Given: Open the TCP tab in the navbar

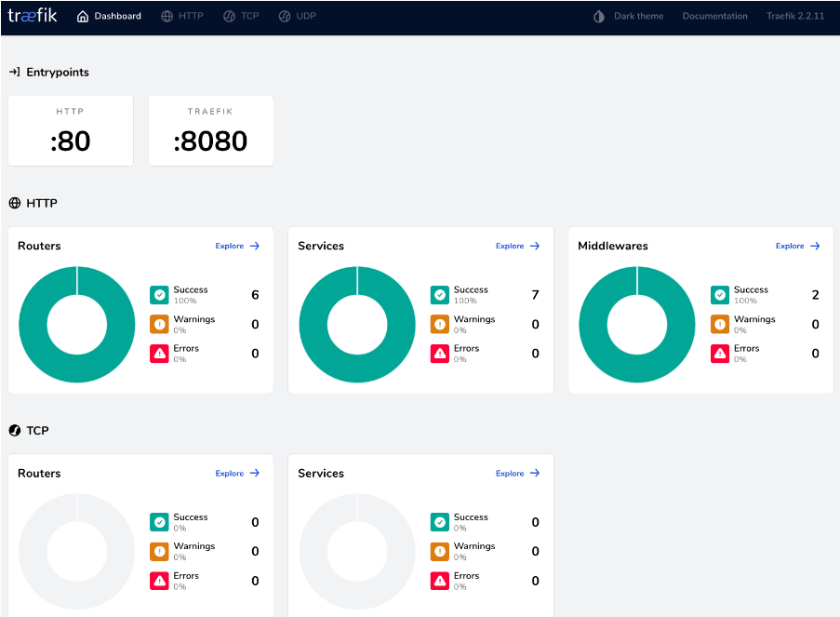Looking at the screenshot, I should pos(241,16).
